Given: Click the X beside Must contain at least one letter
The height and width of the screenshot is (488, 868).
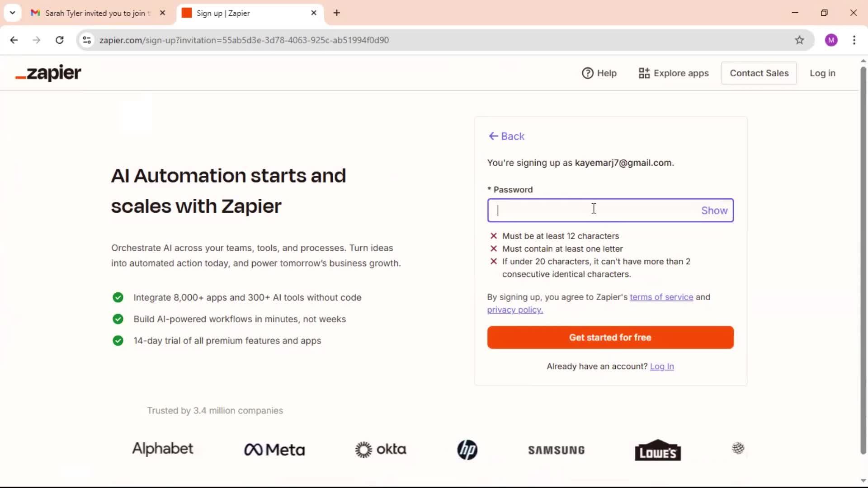Looking at the screenshot, I should point(494,249).
